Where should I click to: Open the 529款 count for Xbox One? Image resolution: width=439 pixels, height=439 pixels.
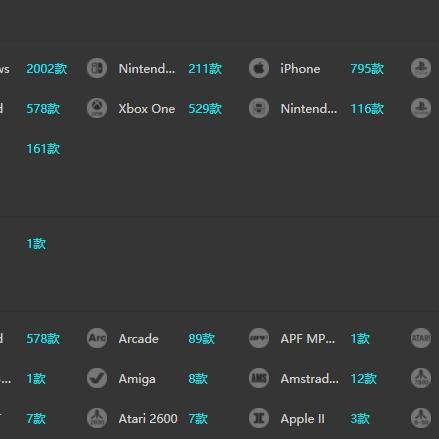[x=205, y=109]
